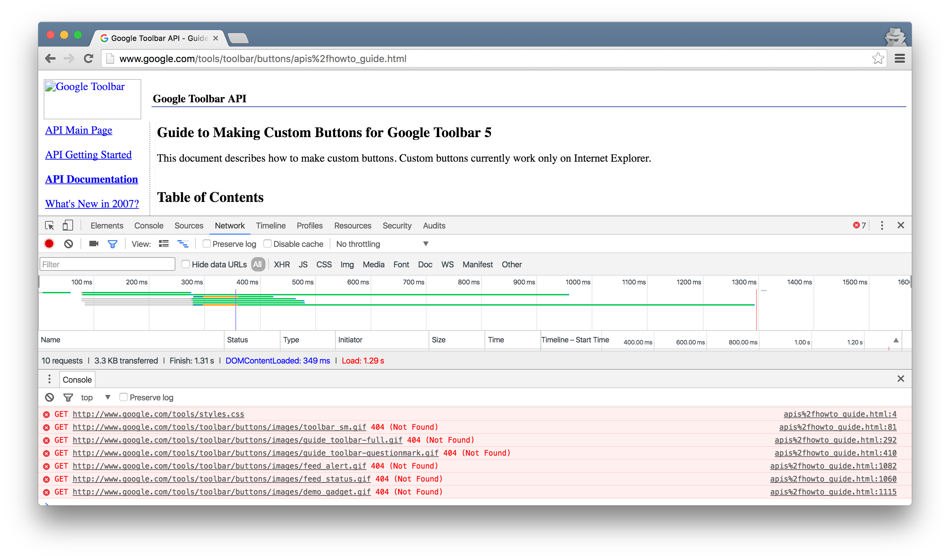This screenshot has width=950, height=560.
Task: Stop network recording with red button
Action: click(x=49, y=244)
